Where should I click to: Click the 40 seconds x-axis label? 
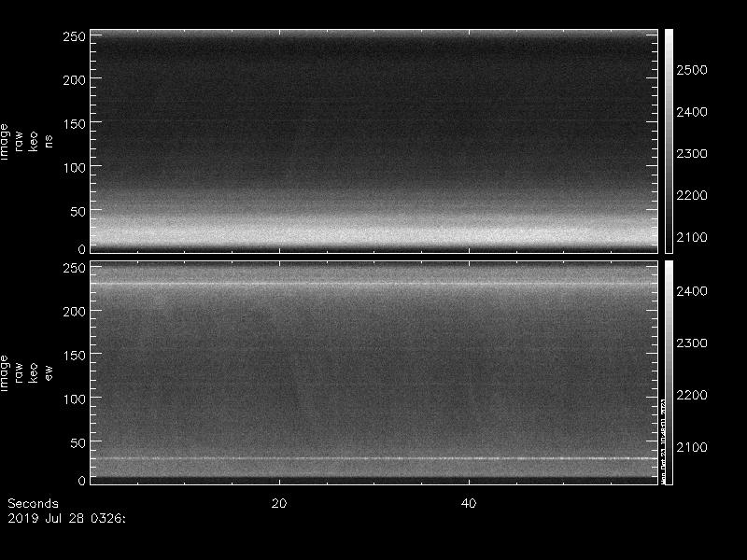pyautogui.click(x=469, y=503)
